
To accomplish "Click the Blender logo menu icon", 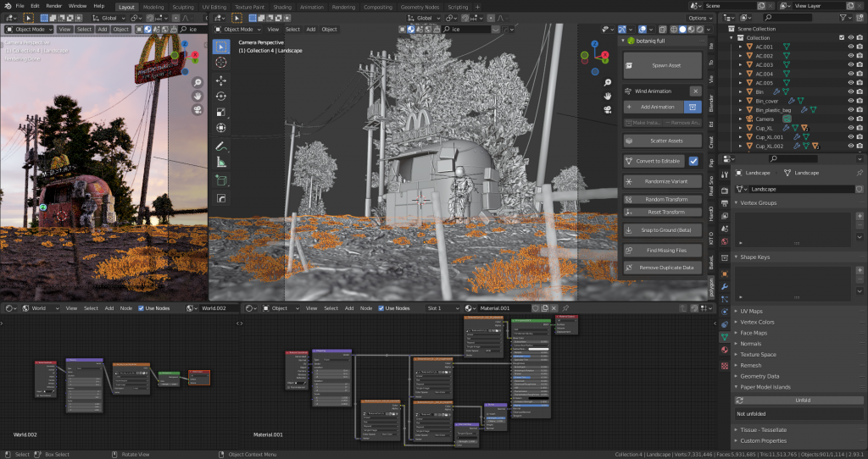I will pyautogui.click(x=7, y=6).
